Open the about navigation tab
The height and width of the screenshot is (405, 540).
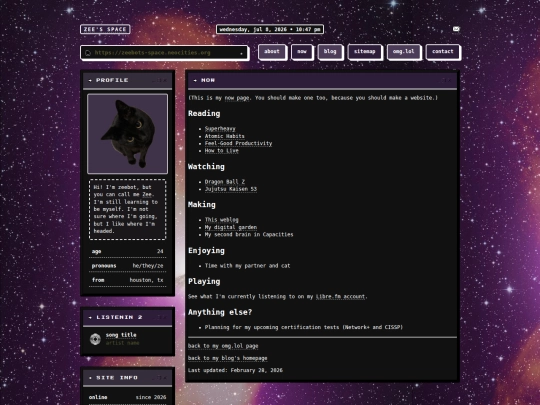pos(272,52)
